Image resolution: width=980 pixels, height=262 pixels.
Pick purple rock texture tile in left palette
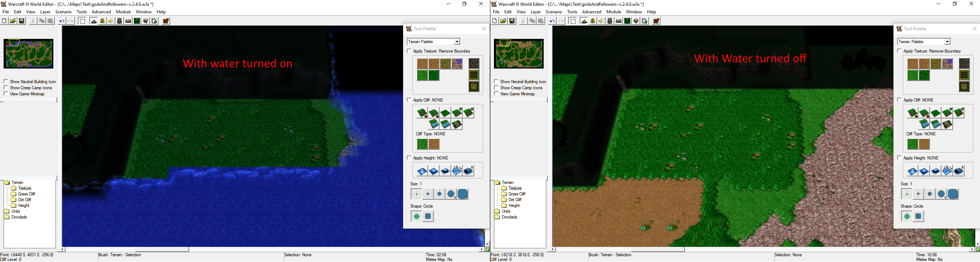tap(457, 63)
